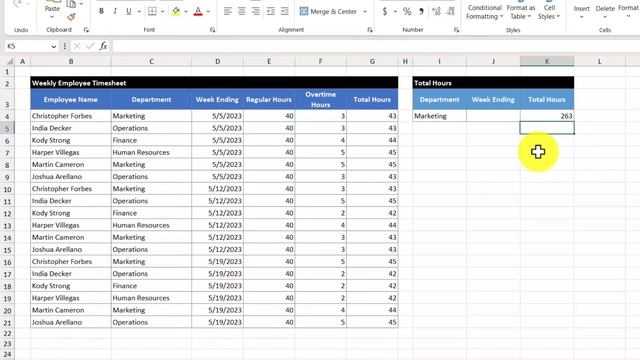Select the cell containing 263
640x360 pixels.
click(547, 116)
